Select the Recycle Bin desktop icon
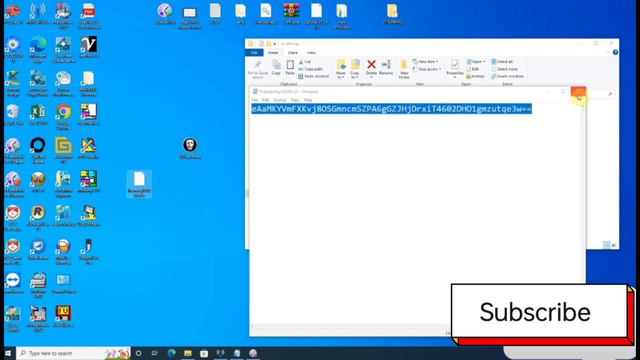 [13, 115]
